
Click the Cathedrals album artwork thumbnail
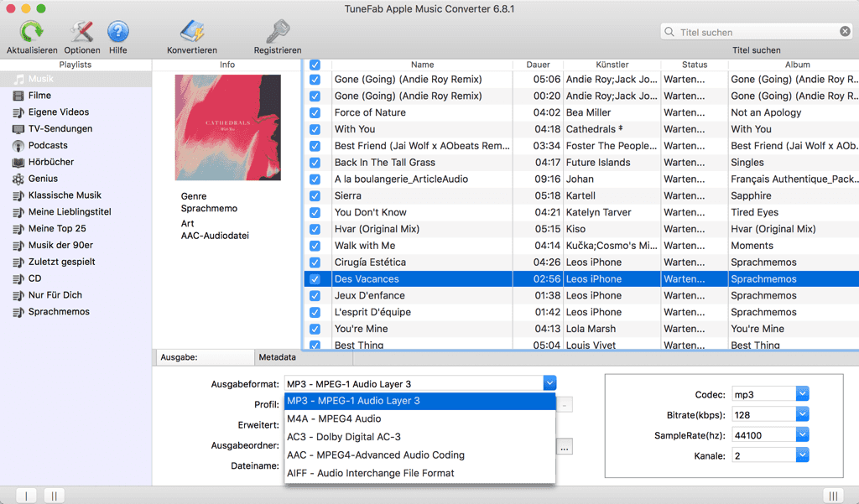[228, 127]
